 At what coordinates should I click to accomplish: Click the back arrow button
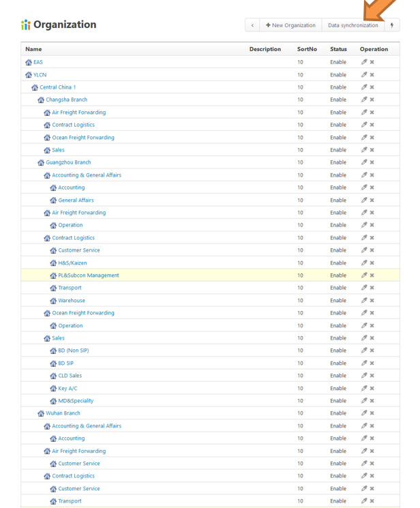(252, 25)
